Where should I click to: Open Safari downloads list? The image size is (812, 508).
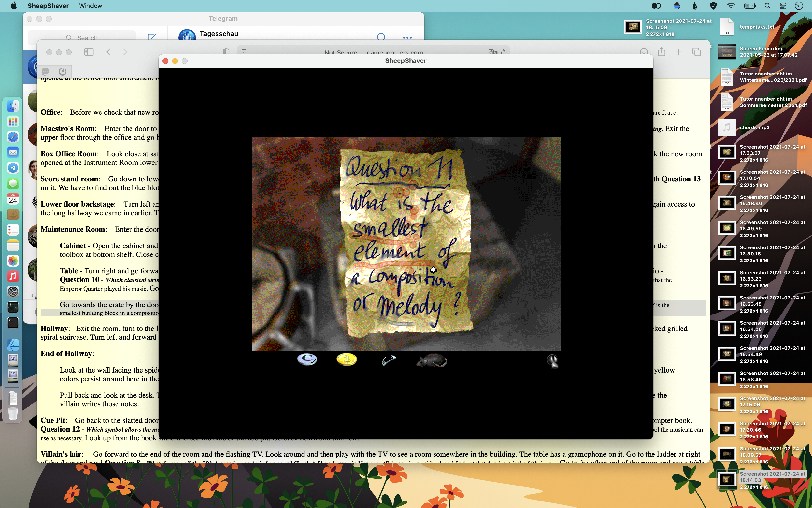click(644, 52)
